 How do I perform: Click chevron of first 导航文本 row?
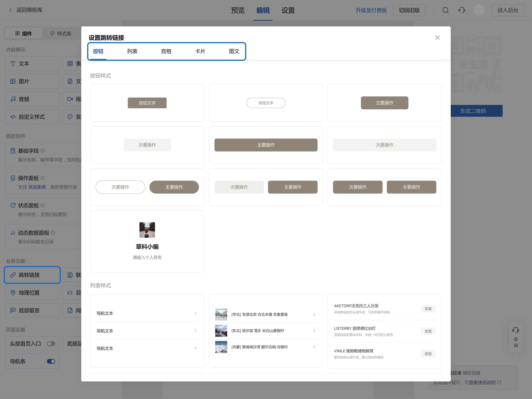pyautogui.click(x=195, y=313)
